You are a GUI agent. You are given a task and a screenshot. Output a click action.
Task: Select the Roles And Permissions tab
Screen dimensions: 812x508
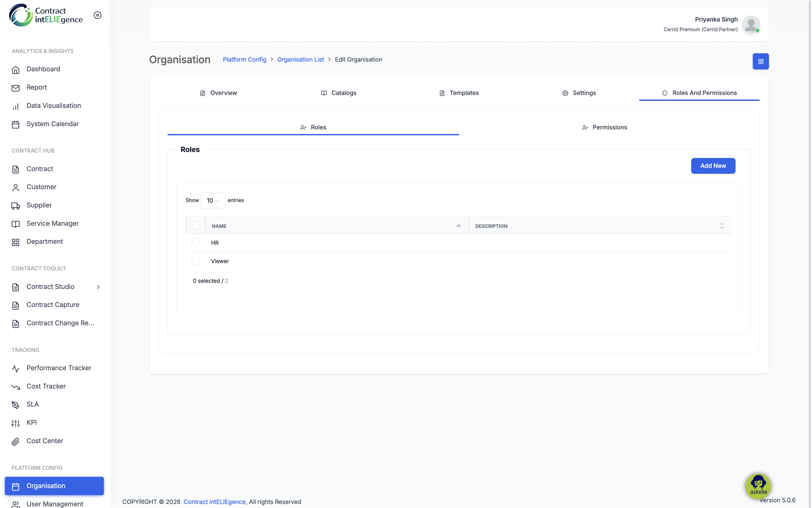(x=699, y=93)
